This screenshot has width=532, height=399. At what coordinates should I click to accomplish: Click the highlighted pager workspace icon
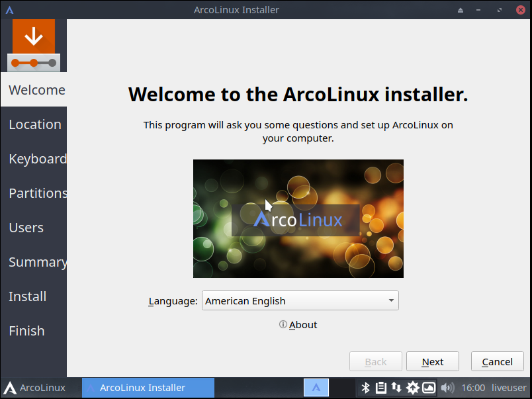click(x=316, y=388)
